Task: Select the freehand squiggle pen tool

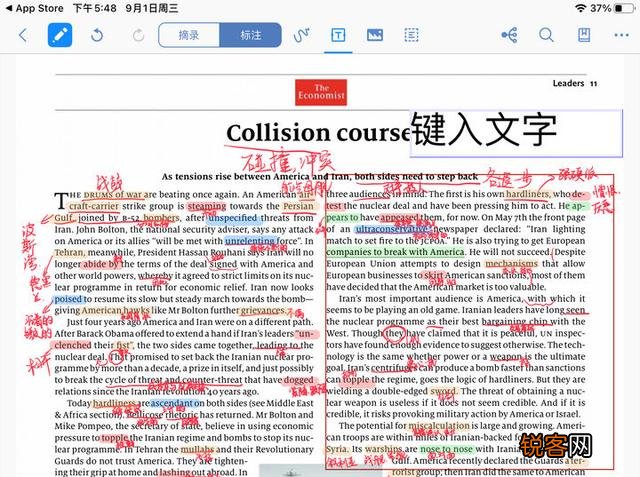Action: [x=302, y=35]
